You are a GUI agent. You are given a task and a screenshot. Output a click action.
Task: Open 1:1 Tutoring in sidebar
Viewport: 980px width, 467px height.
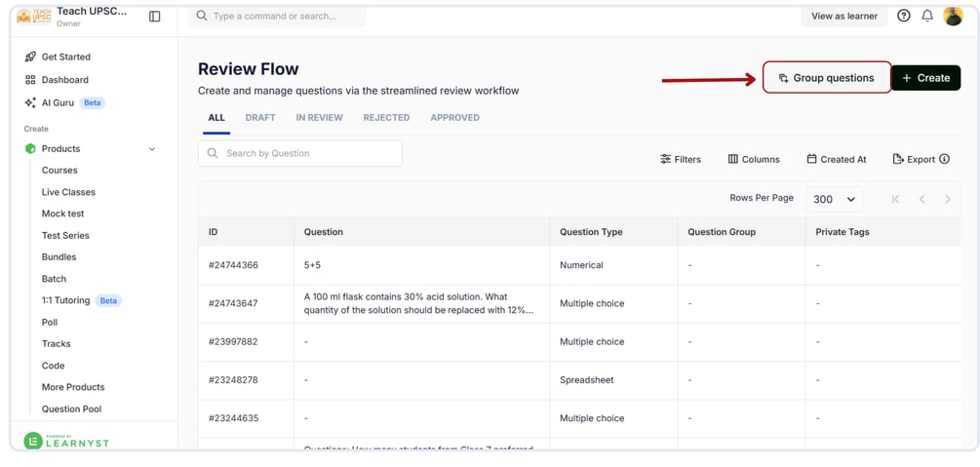click(65, 300)
